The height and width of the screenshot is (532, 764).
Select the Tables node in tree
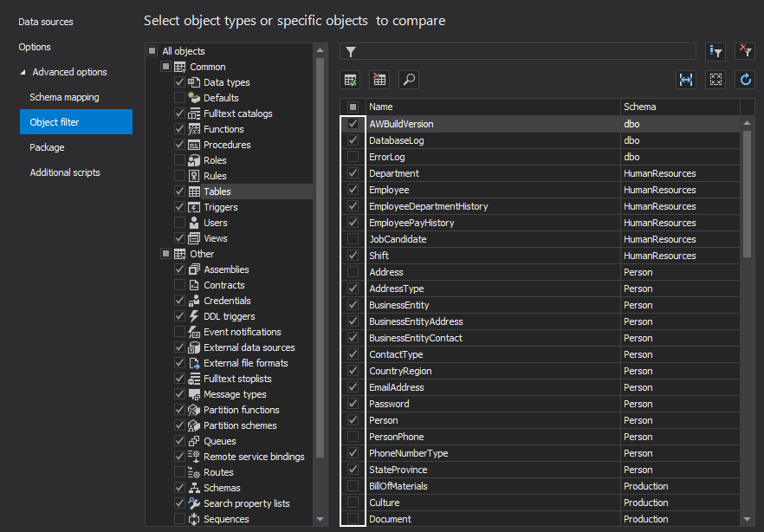217,191
